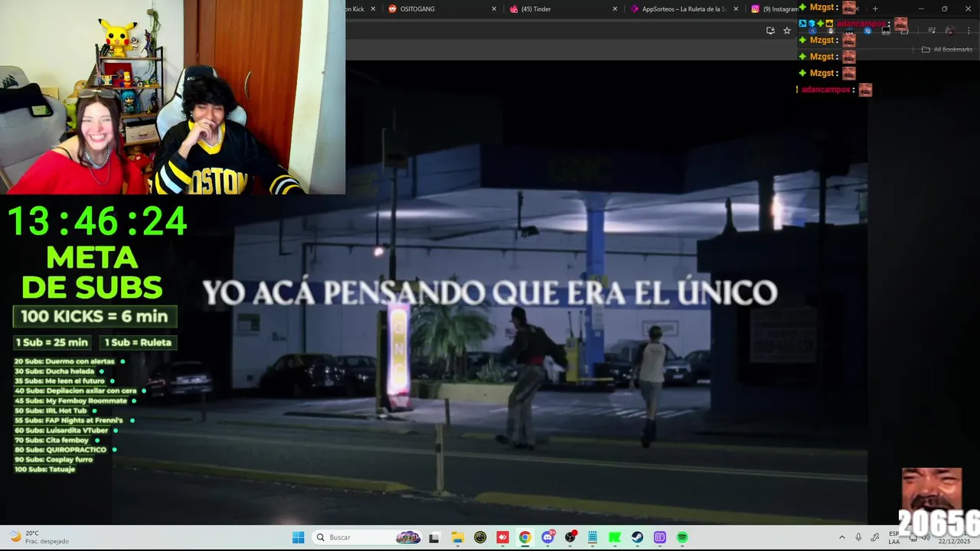The height and width of the screenshot is (551, 980).
Task: Click '35 Subs: Me leen el futuro' goal
Action: [59, 381]
